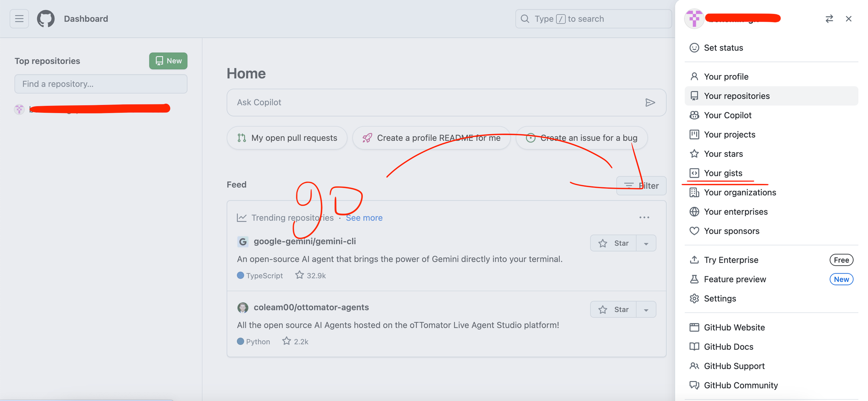Open coleam00/ottomator-agents repository link
The image size is (868, 401).
coord(311,307)
